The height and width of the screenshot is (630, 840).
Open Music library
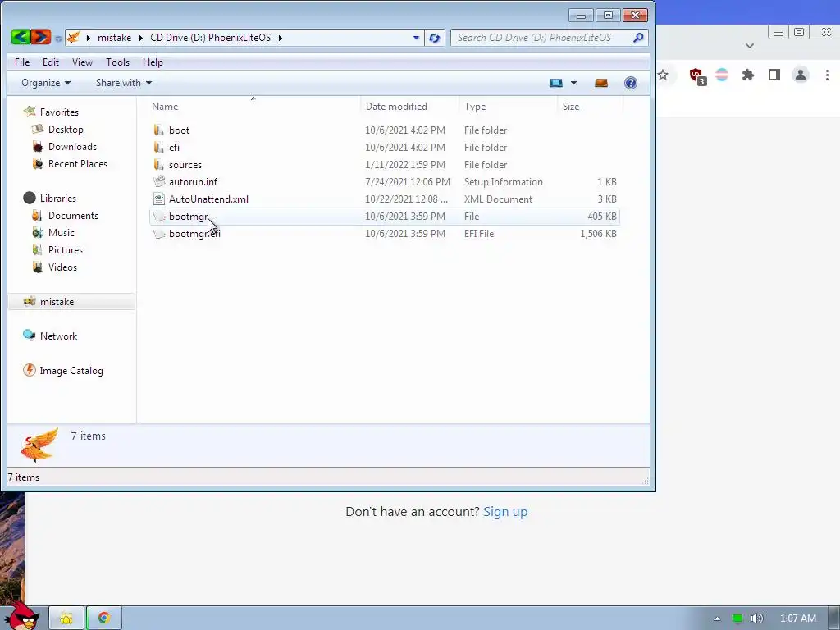[x=61, y=232]
